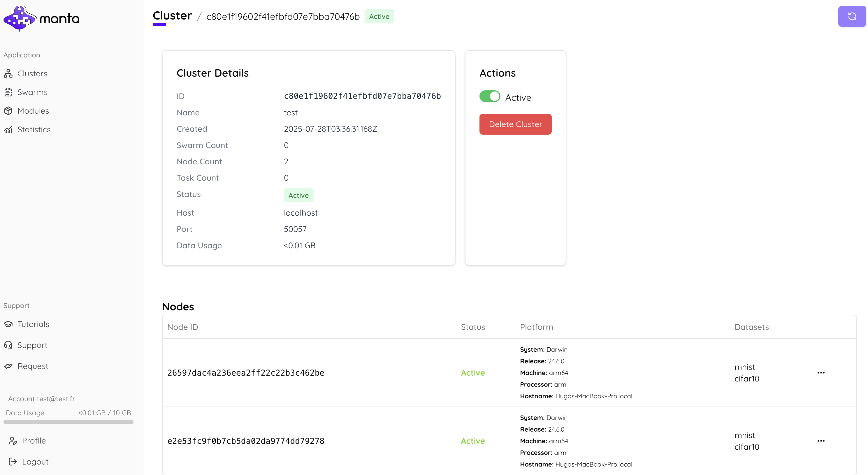This screenshot has width=868, height=475.
Task: Click the sidebar Data Usage progress bar
Action: (68, 422)
